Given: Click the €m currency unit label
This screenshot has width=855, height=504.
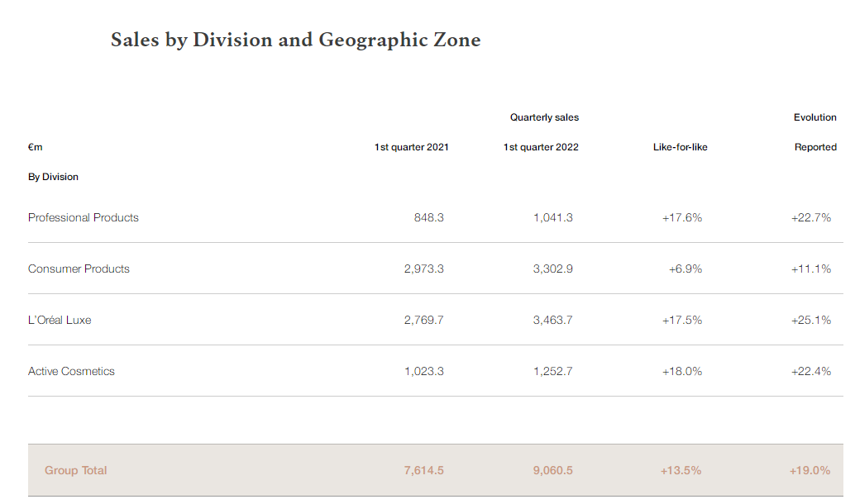Looking at the screenshot, I should [x=35, y=147].
